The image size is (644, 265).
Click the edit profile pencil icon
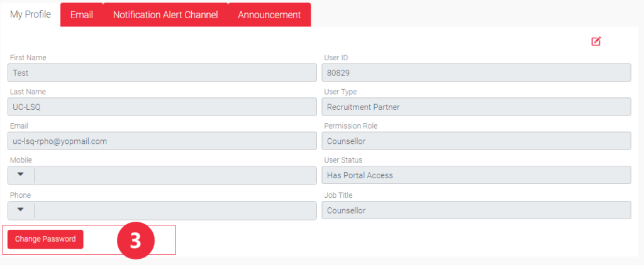596,41
